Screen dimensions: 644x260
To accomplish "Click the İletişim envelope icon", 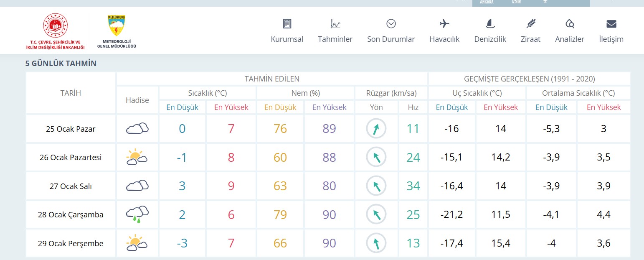I will [x=611, y=24].
